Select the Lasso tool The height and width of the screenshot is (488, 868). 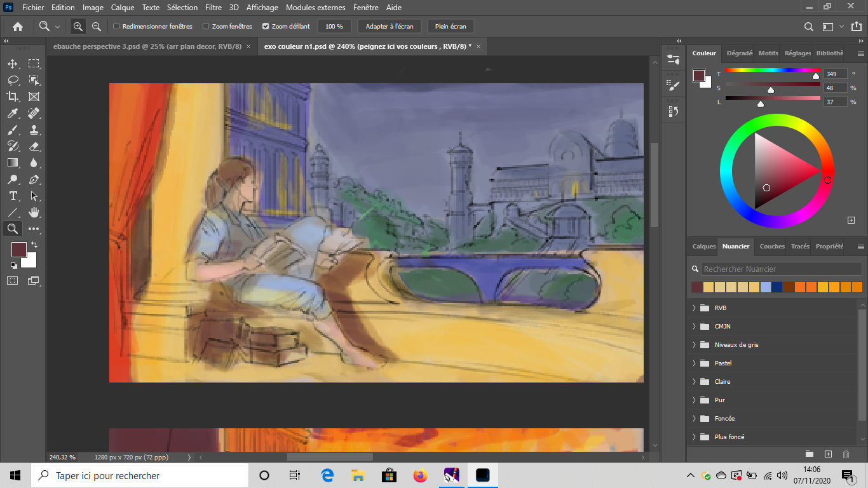[12, 80]
